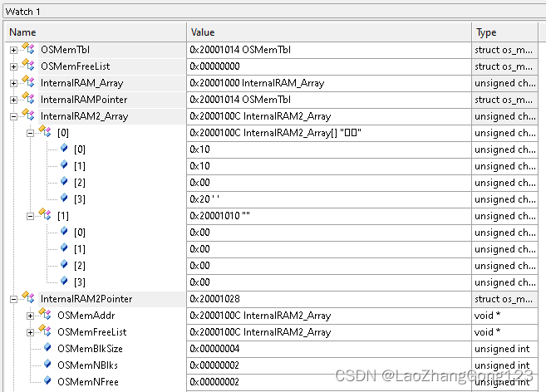Image resolution: width=546 pixels, height=392 pixels.
Task: Select the InternalRAM2Pointer variable name
Action: 86,299
